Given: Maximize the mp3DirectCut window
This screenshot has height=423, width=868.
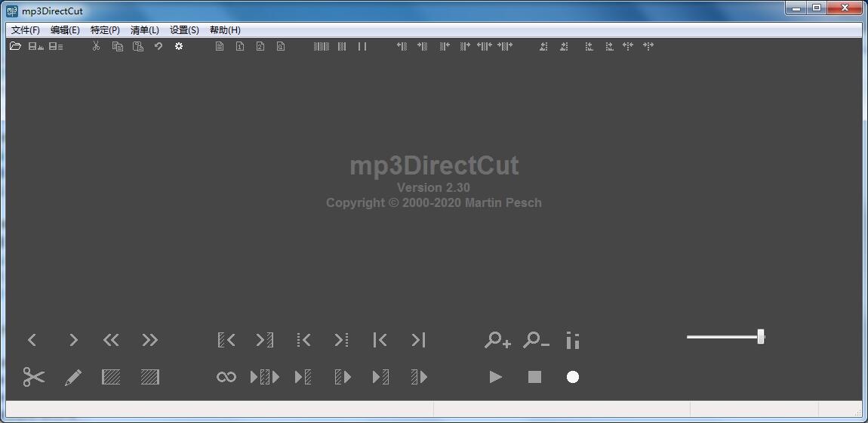Looking at the screenshot, I should tap(817, 8).
